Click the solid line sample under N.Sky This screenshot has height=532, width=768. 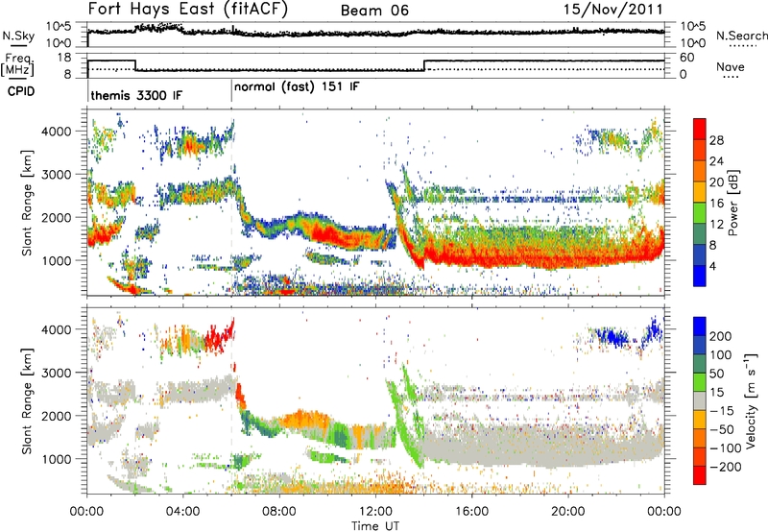pyautogui.click(x=18, y=45)
